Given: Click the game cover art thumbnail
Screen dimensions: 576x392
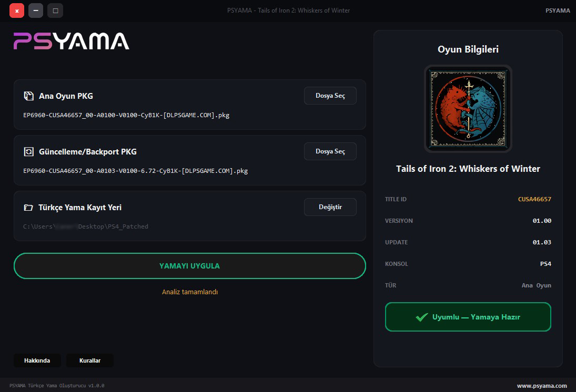Looking at the screenshot, I should point(468,109).
